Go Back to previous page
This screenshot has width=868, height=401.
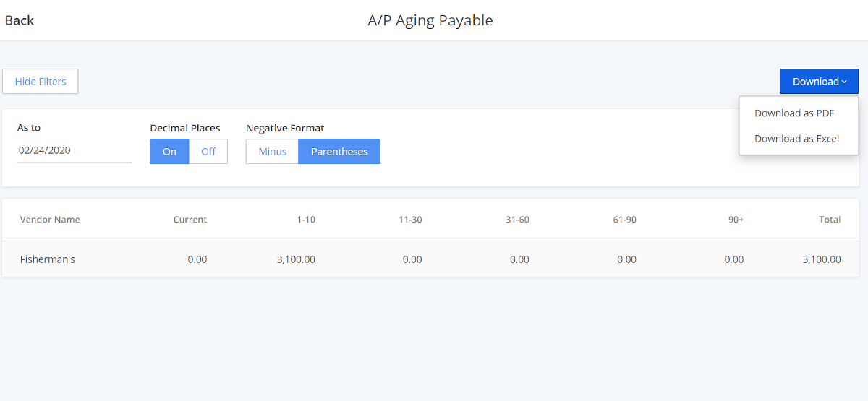20,20
